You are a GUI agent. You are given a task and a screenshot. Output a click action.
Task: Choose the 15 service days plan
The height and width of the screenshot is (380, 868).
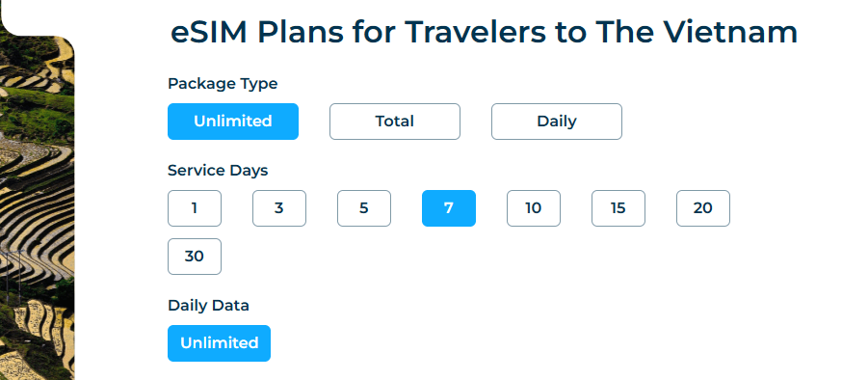point(618,208)
